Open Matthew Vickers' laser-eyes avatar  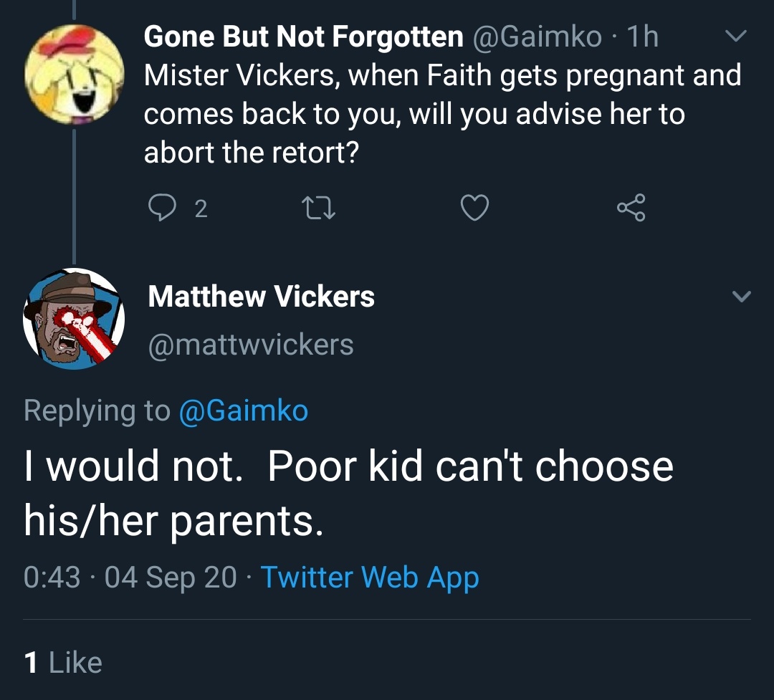click(x=74, y=319)
